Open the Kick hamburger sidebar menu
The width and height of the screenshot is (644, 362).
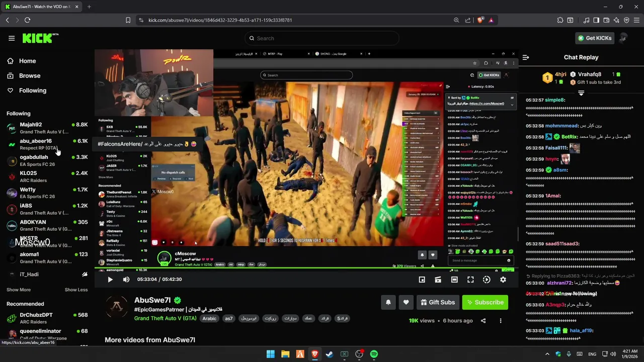[12, 38]
